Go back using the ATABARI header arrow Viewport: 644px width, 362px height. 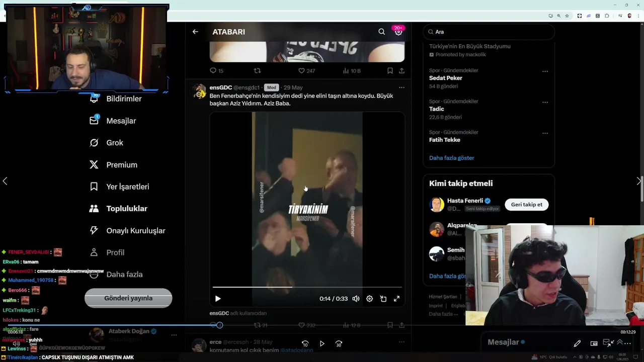point(195,32)
